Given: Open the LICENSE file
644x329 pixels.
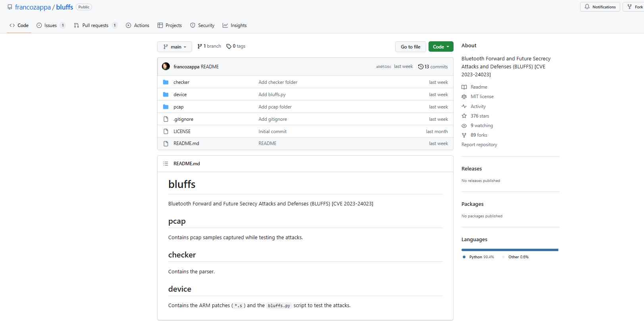Looking at the screenshot, I should (182, 132).
